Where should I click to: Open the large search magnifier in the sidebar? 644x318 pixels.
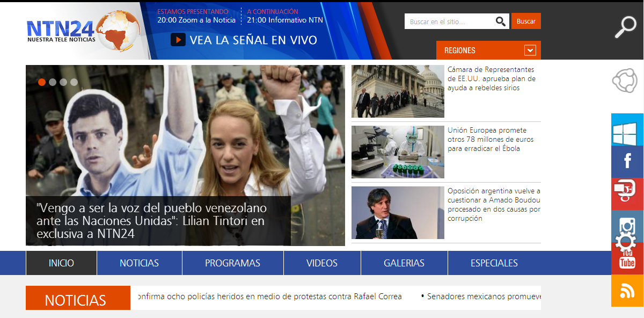pos(625,27)
